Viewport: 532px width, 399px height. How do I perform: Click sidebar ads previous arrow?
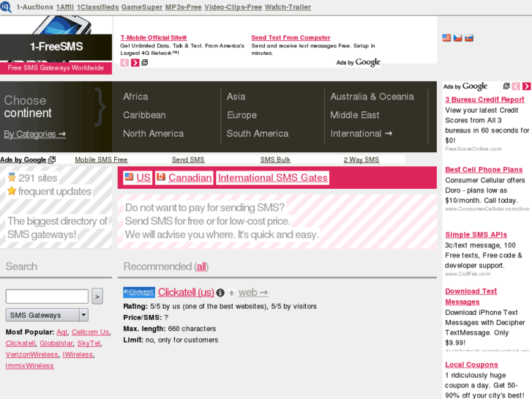[x=516, y=86]
